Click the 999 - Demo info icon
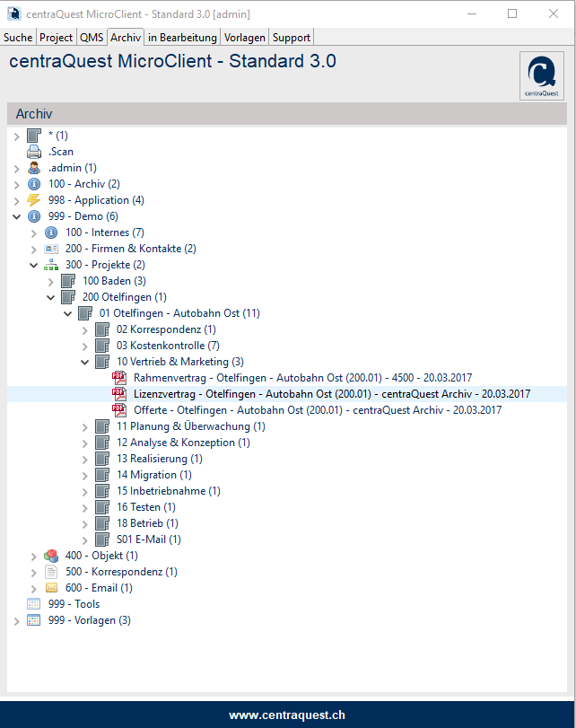Viewport: 576px width, 728px height. point(34,216)
